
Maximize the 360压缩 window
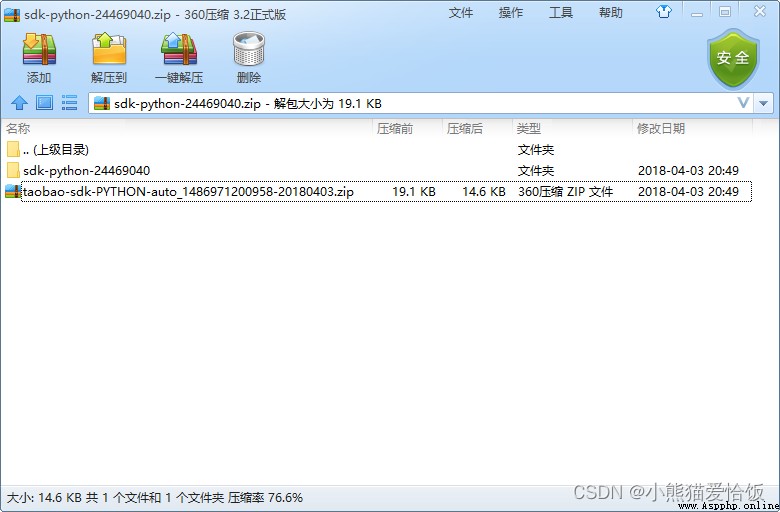pos(725,12)
